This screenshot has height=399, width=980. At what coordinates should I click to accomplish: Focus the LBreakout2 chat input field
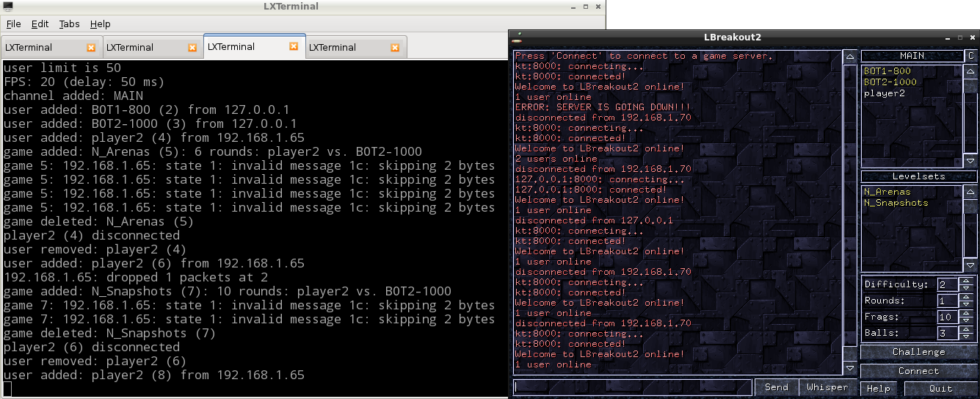pos(632,387)
